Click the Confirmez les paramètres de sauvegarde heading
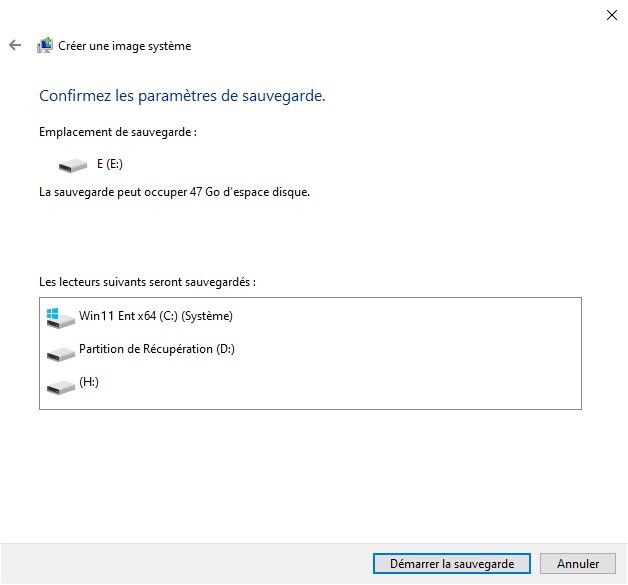 pos(182,96)
